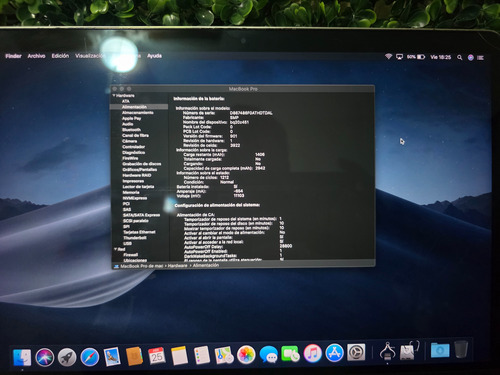Viewport: 500px width, 375px height.
Task: Open Calendar icon showing 25
Action: (157, 356)
